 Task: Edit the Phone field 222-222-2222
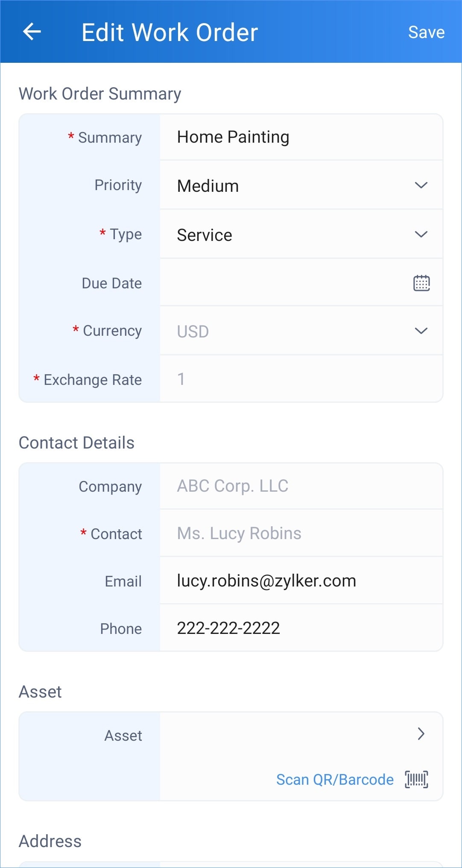click(x=301, y=628)
